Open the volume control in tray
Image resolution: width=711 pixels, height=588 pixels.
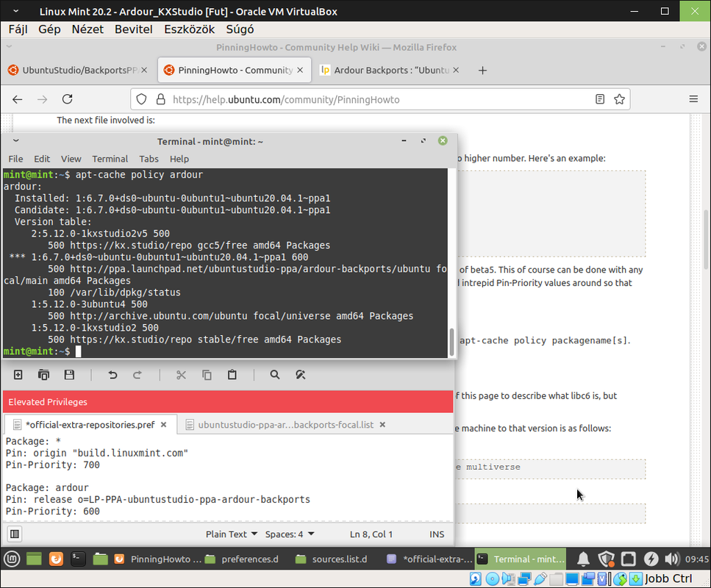(672, 559)
